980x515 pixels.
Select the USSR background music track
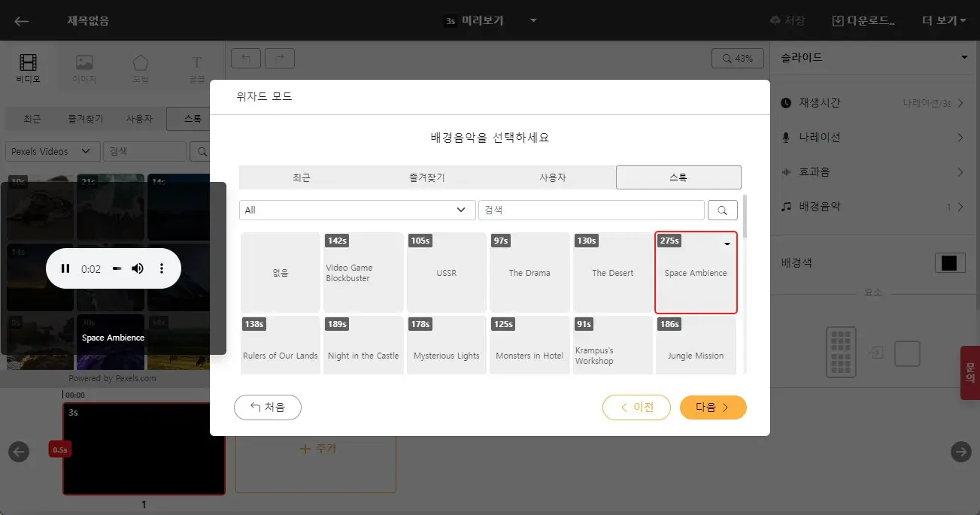pyautogui.click(x=446, y=272)
